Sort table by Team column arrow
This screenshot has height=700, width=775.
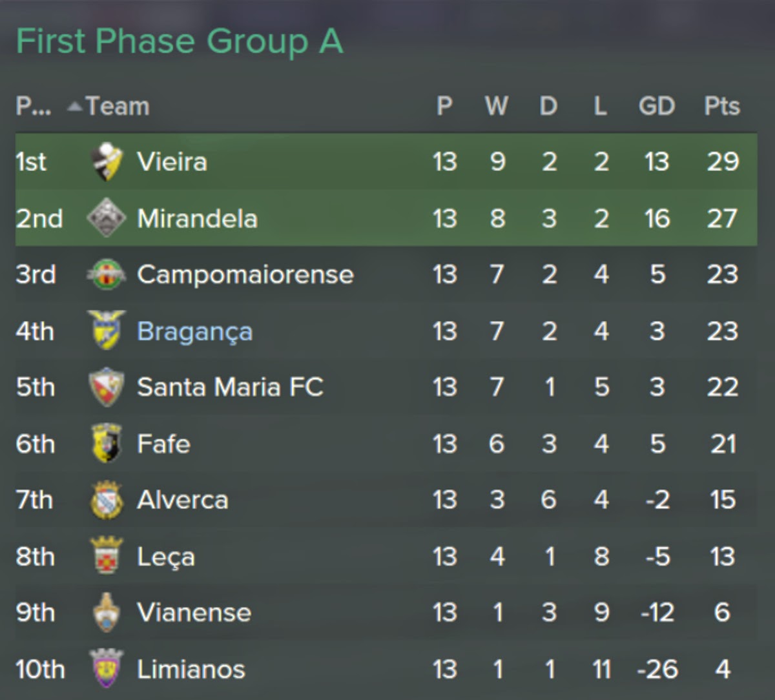pos(75,106)
